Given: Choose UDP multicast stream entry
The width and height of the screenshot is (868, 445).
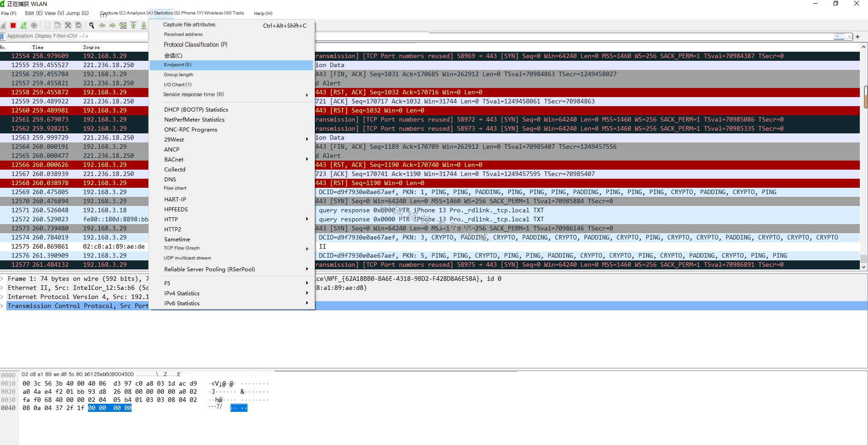Looking at the screenshot, I should click(x=232, y=258).
